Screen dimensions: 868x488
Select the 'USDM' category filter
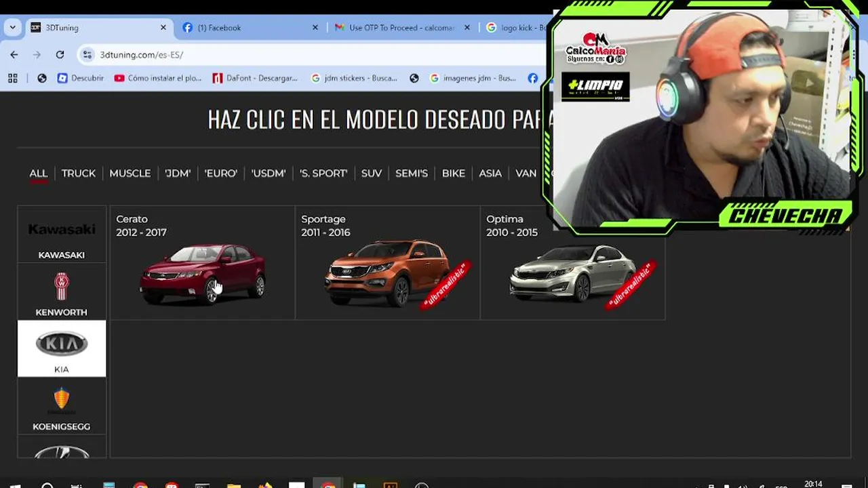click(269, 174)
